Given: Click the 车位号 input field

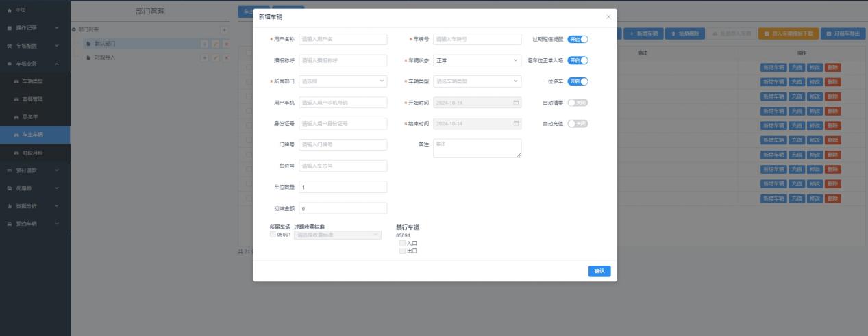Looking at the screenshot, I should (x=343, y=166).
